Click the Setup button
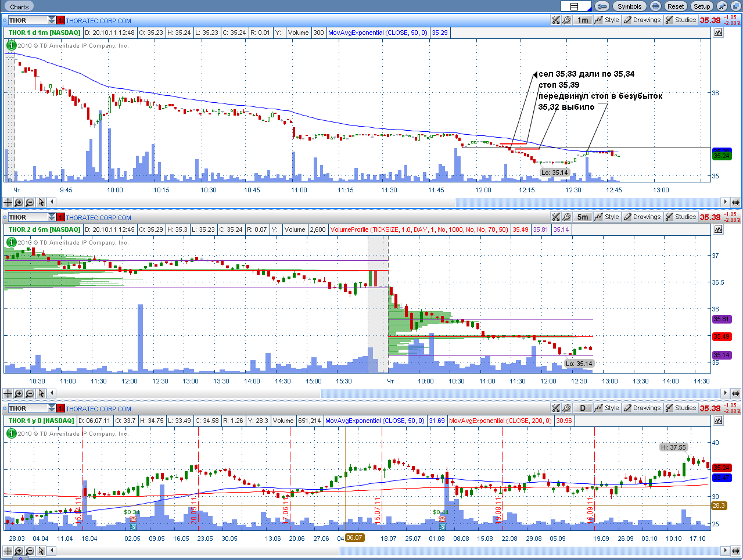This screenshot has height=560, width=743. coord(702,6)
